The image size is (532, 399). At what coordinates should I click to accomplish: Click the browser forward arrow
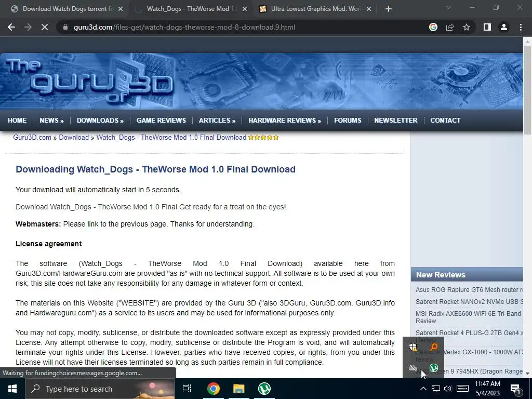(28, 27)
